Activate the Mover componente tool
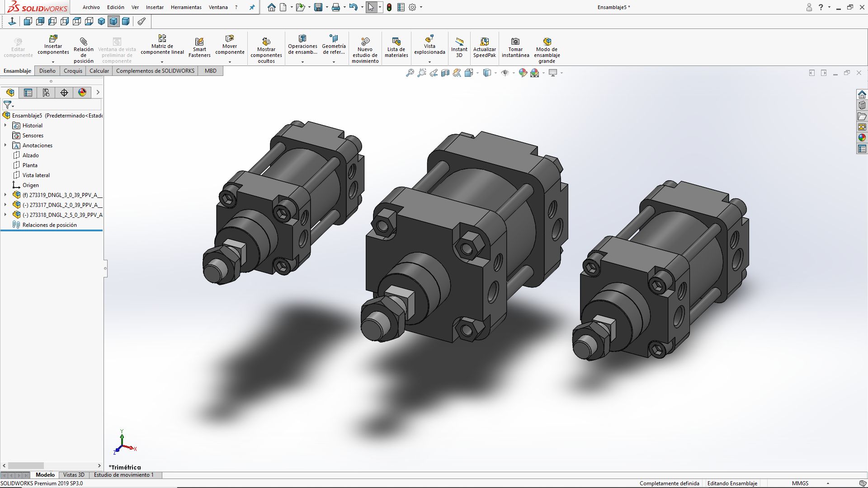Viewport: 868px width, 488px height. pos(230,47)
